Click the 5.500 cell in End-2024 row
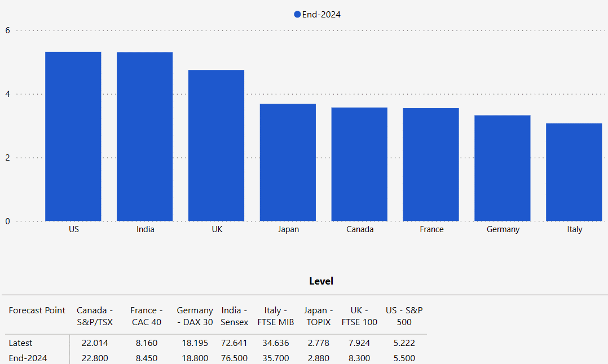The width and height of the screenshot is (608, 364). [404, 358]
